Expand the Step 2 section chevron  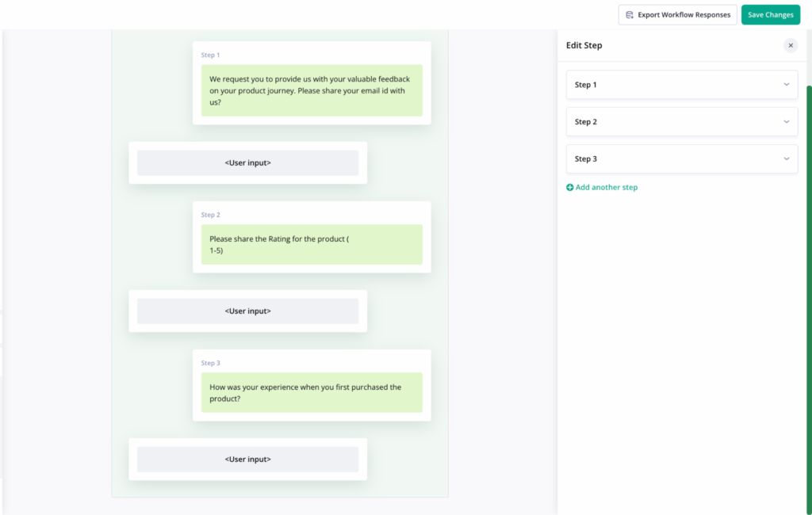(x=786, y=121)
